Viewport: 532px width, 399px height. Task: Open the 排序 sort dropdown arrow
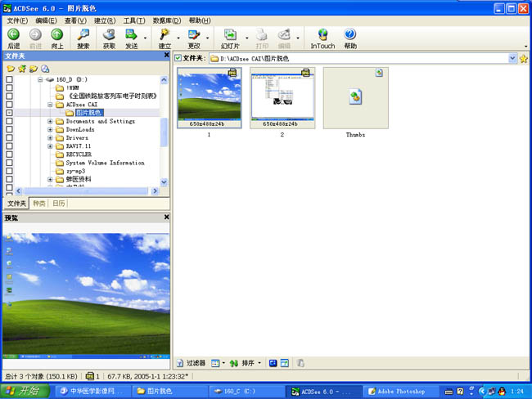point(259,363)
